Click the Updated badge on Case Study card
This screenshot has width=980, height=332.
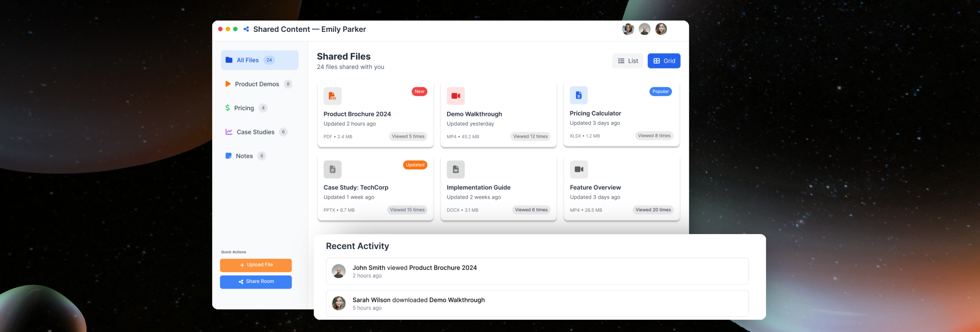(415, 165)
